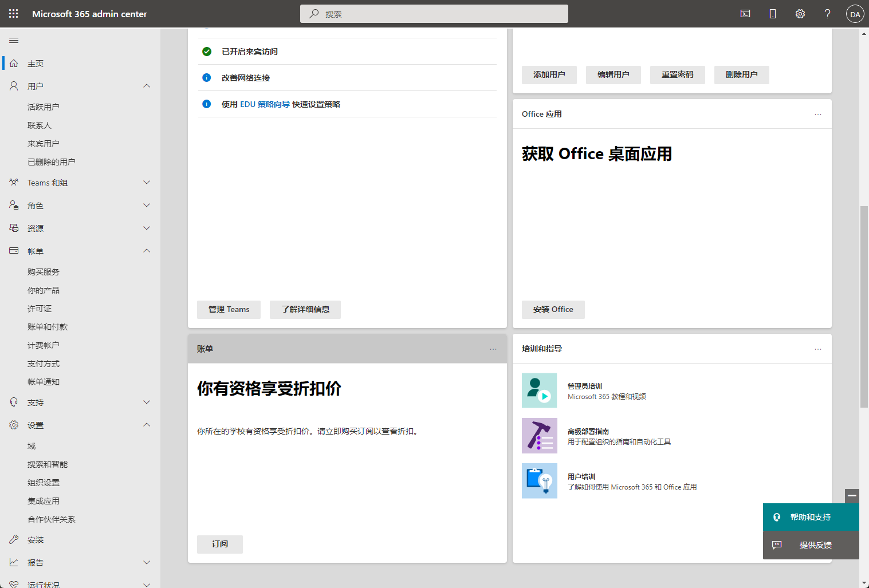This screenshot has width=869, height=588.
Task: Click the 管理员培训 training thumbnail icon
Action: coord(539,390)
